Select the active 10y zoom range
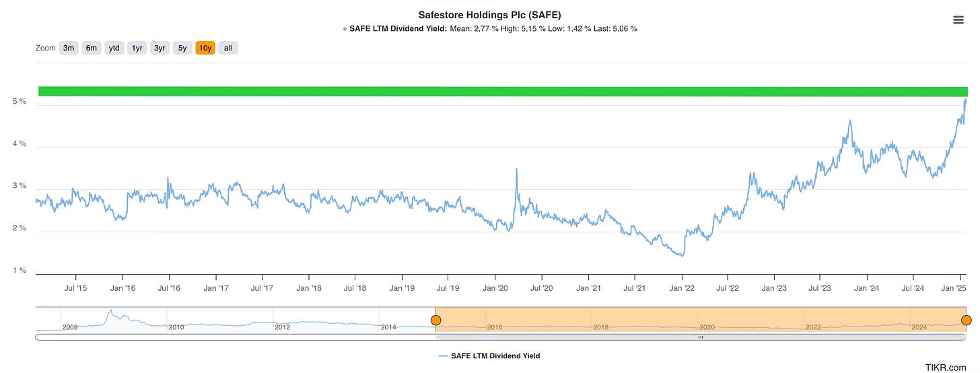980x373 pixels. [x=205, y=48]
